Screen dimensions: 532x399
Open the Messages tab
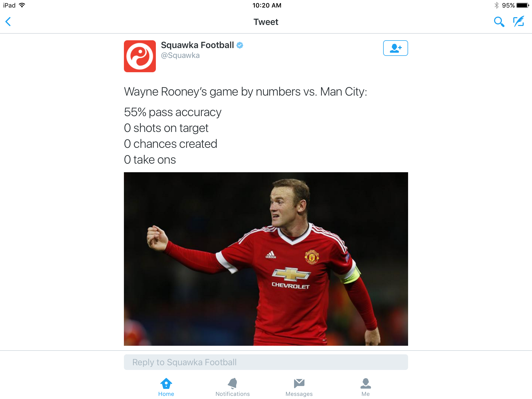tap(299, 387)
